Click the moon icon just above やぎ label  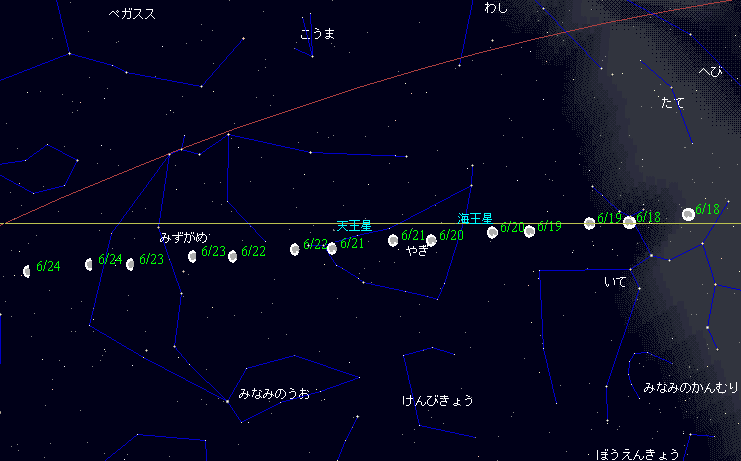[393, 240]
